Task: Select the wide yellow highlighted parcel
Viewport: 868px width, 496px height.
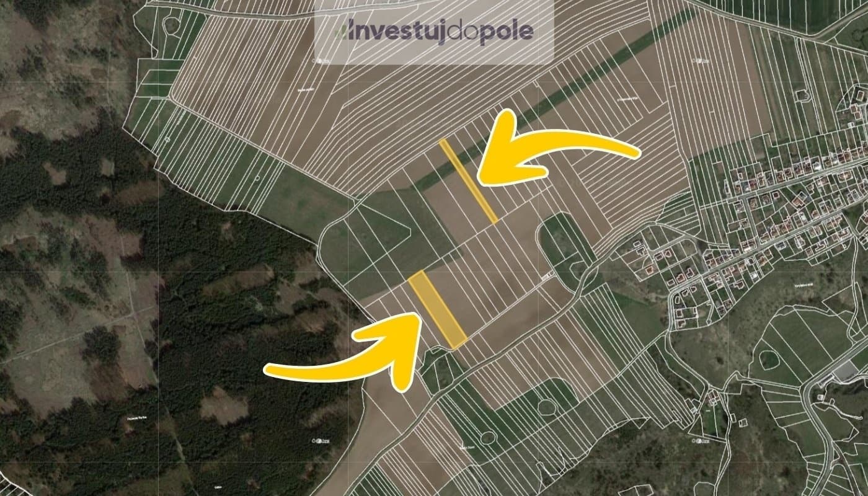Action: (x=437, y=309)
